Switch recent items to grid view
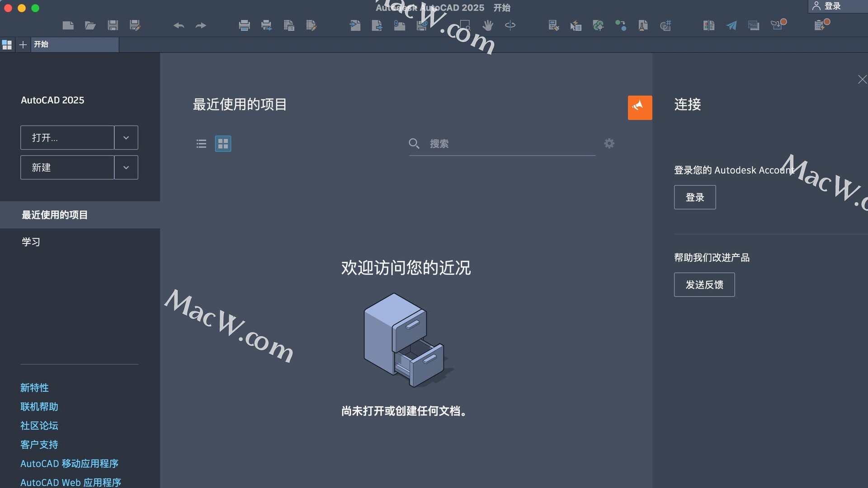The height and width of the screenshot is (488, 868). click(x=223, y=144)
